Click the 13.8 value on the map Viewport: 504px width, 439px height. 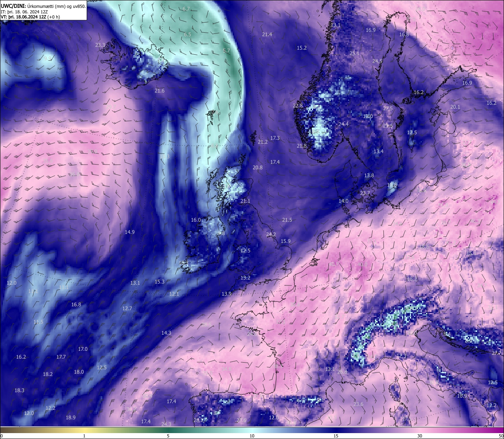pyautogui.click(x=369, y=176)
